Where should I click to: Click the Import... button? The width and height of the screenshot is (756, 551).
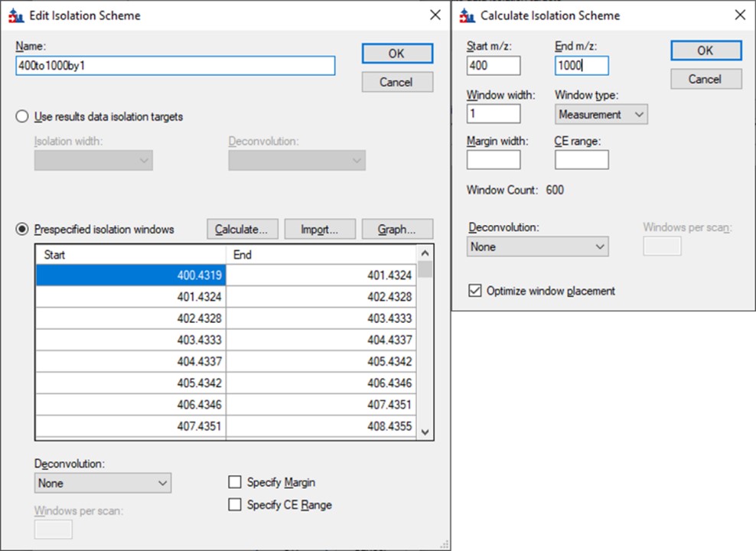(x=320, y=229)
